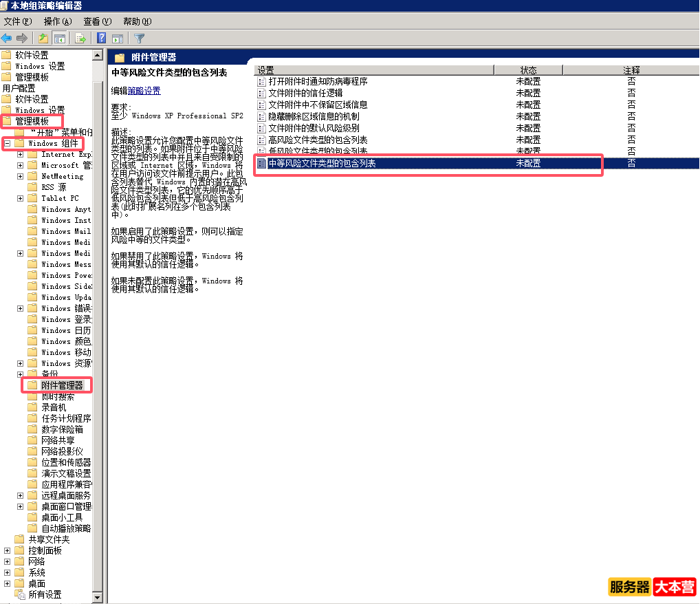Click the policy icon beside 打开附件时通知防病毒程序
The image size is (700, 604).
pos(261,82)
